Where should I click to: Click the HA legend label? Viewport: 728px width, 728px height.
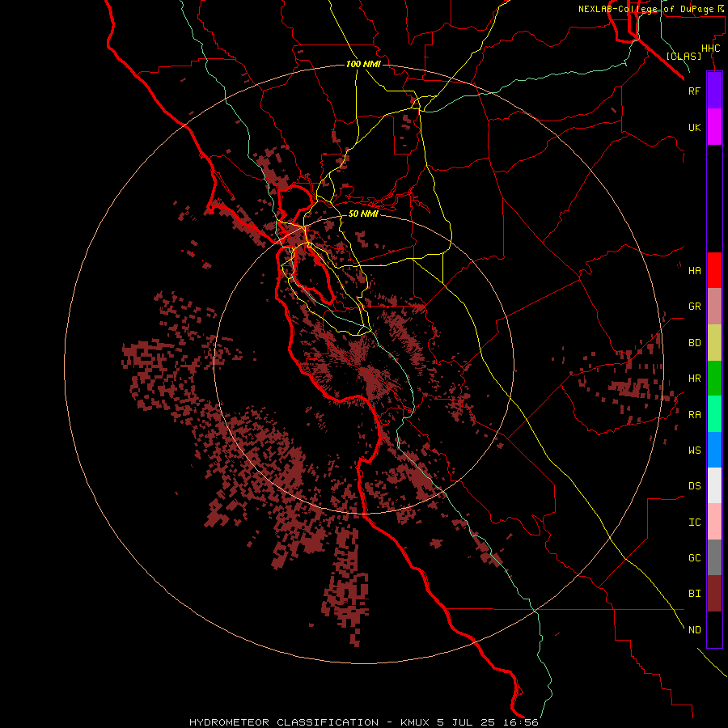click(x=695, y=271)
